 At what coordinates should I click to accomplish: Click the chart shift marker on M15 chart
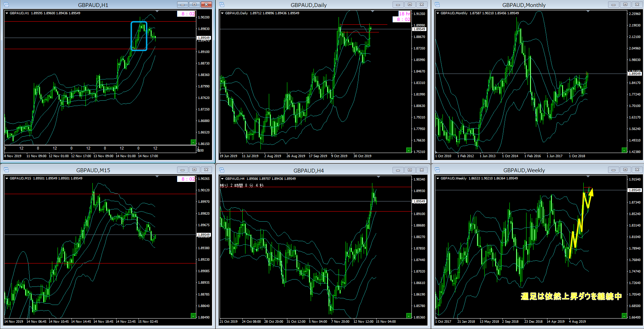157,177
